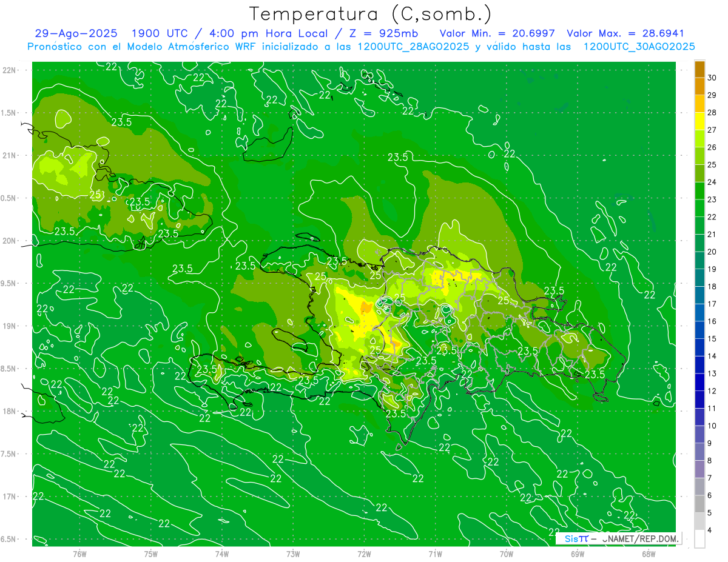728x562 pixels.
Task: Click the "76W" longitude axis label
Action: point(79,554)
